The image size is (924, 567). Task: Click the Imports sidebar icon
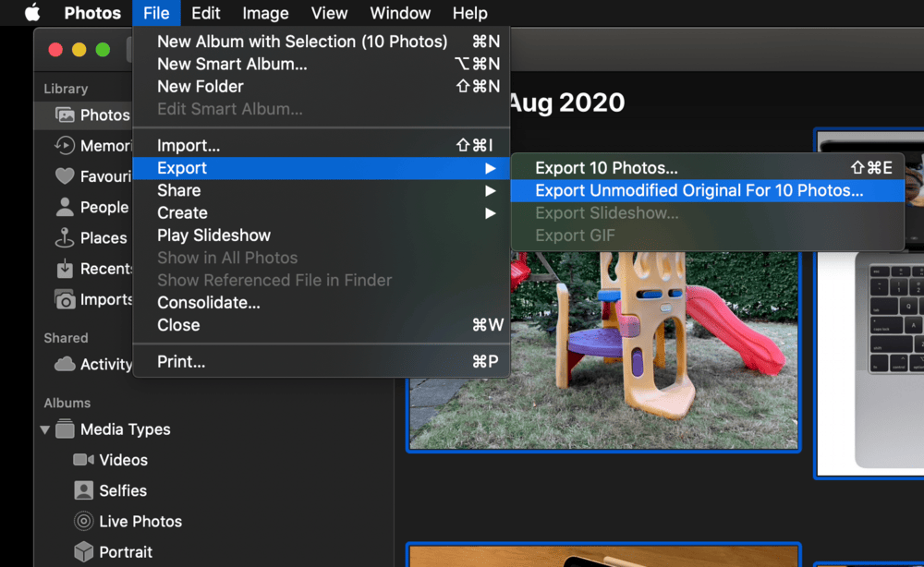point(65,299)
